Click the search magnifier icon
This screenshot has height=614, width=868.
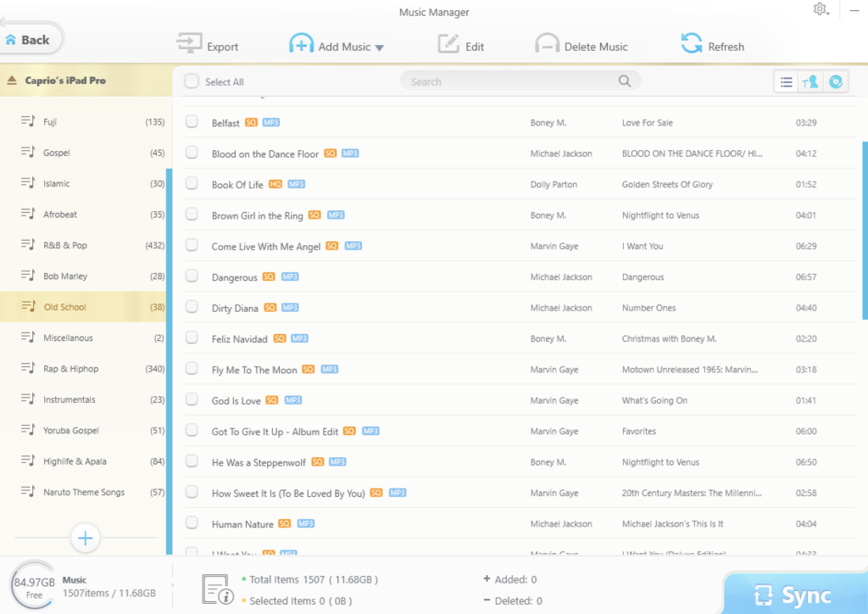coord(625,81)
